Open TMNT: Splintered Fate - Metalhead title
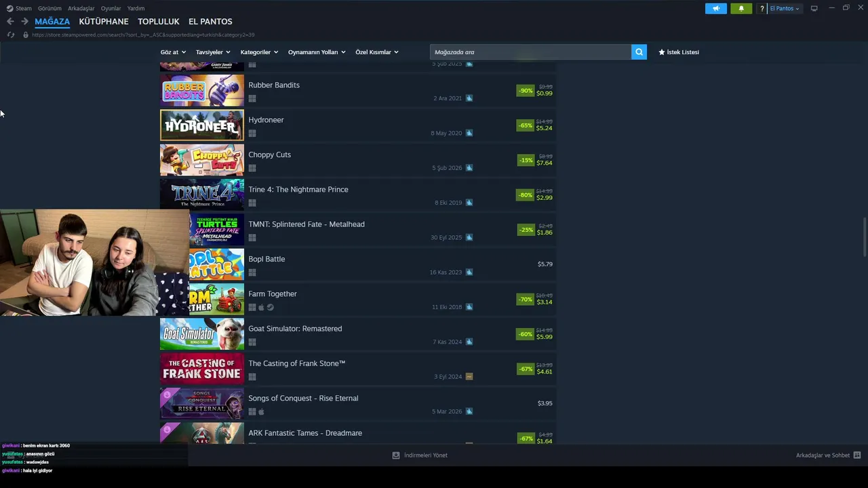This screenshot has height=488, width=868. pos(307,224)
